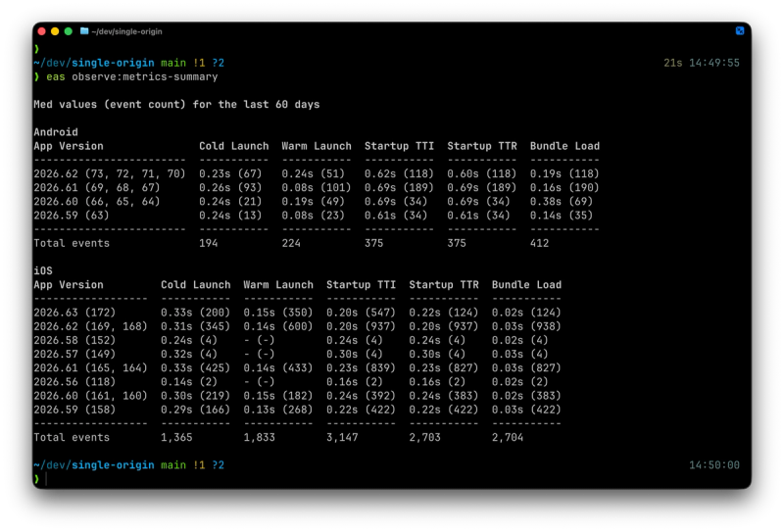Click the '14:50:00' timestamp
The width and height of the screenshot is (784, 532).
[x=714, y=465]
